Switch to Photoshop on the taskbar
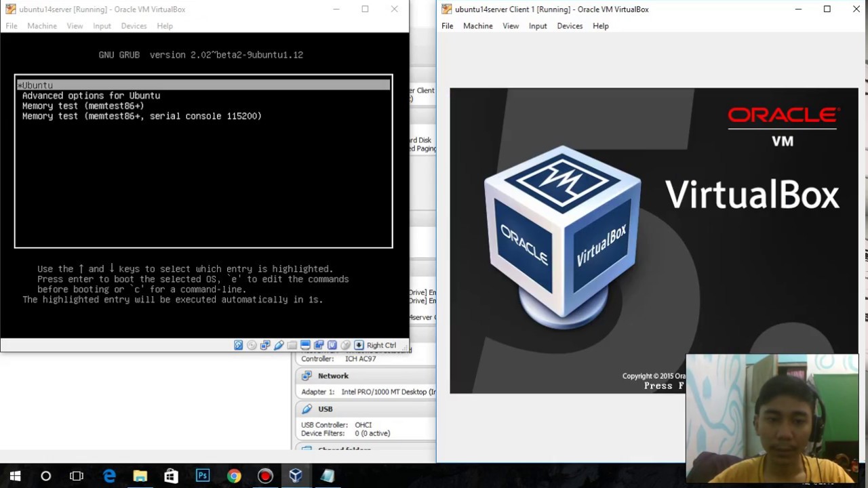The image size is (868, 488). point(202,476)
